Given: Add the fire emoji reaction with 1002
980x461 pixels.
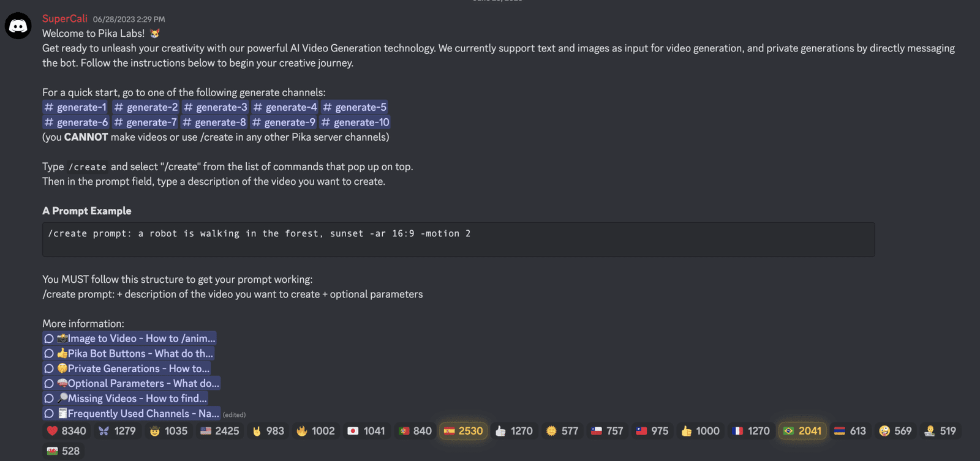Looking at the screenshot, I should pyautogui.click(x=315, y=431).
